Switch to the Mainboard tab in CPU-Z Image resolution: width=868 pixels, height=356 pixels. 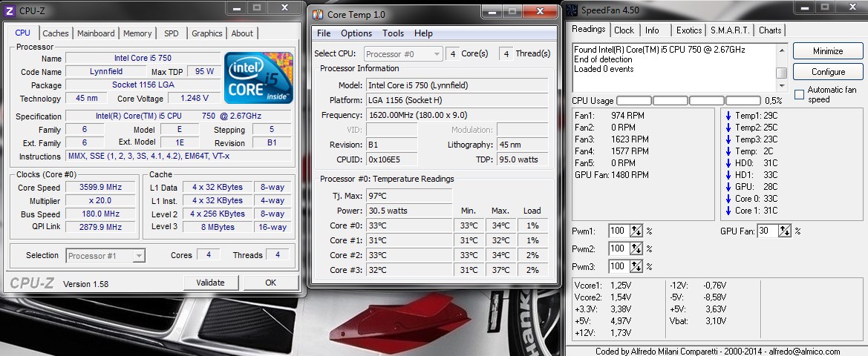coord(96,33)
